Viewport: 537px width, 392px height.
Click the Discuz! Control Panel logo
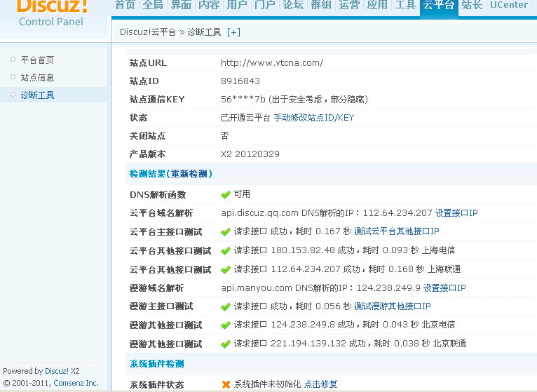coord(51,13)
